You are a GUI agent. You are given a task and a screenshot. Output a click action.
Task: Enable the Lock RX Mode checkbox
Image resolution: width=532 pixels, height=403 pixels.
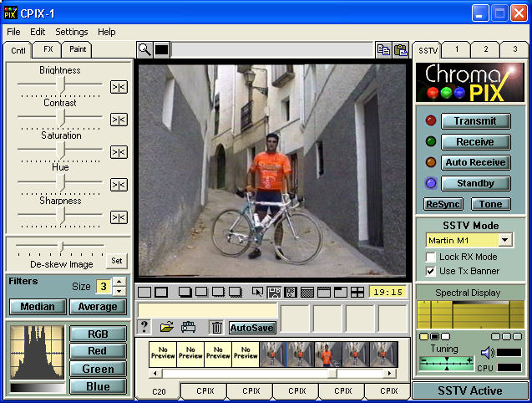(431, 257)
